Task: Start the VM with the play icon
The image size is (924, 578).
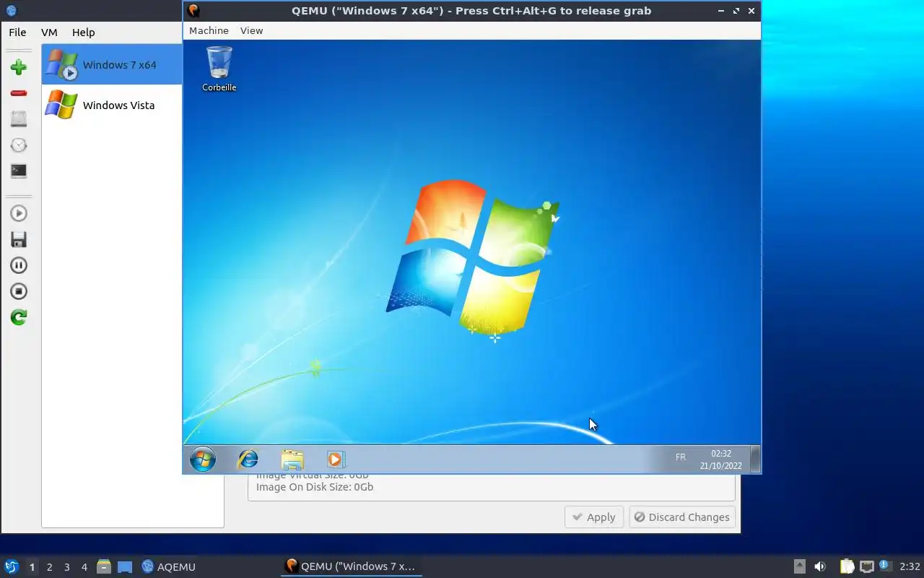Action: (19, 213)
